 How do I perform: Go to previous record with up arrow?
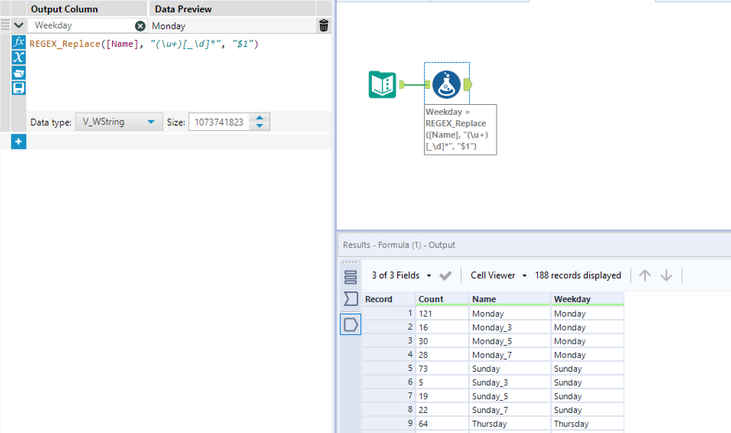(645, 275)
